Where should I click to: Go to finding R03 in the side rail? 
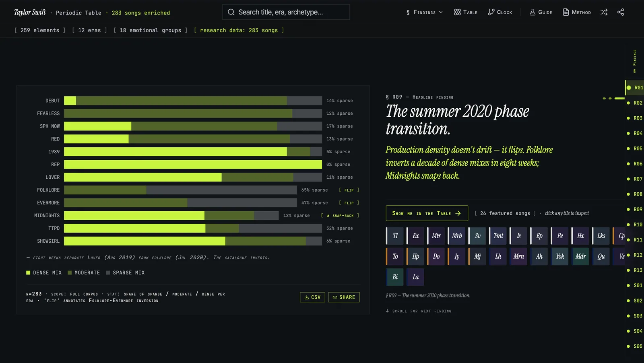pyautogui.click(x=635, y=118)
